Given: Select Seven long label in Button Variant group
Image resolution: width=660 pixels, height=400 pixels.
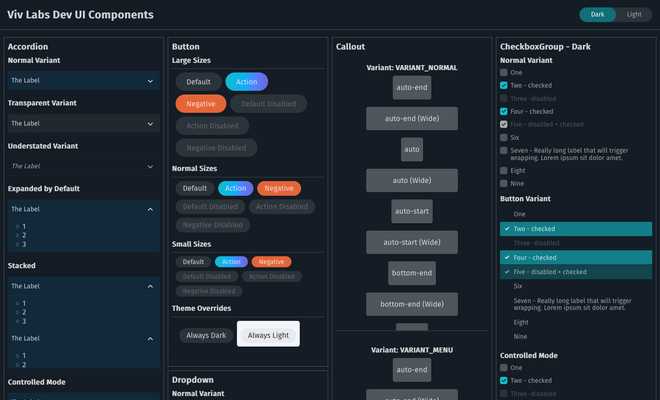Looking at the screenshot, I should click(x=576, y=304).
